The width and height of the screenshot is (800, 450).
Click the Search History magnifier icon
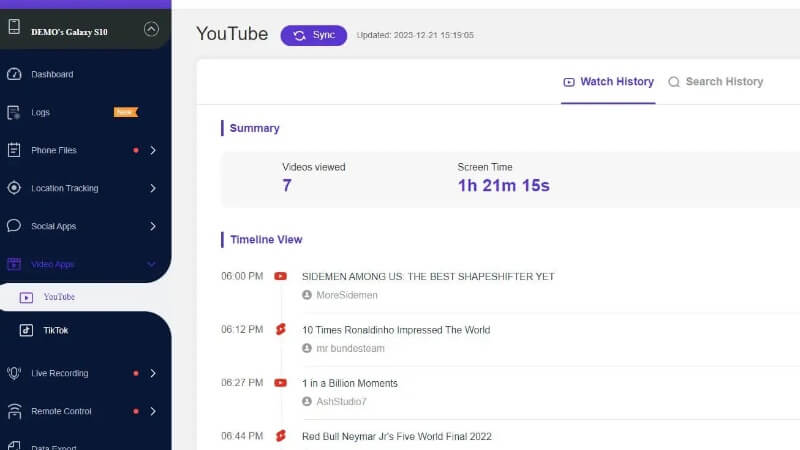tap(674, 82)
